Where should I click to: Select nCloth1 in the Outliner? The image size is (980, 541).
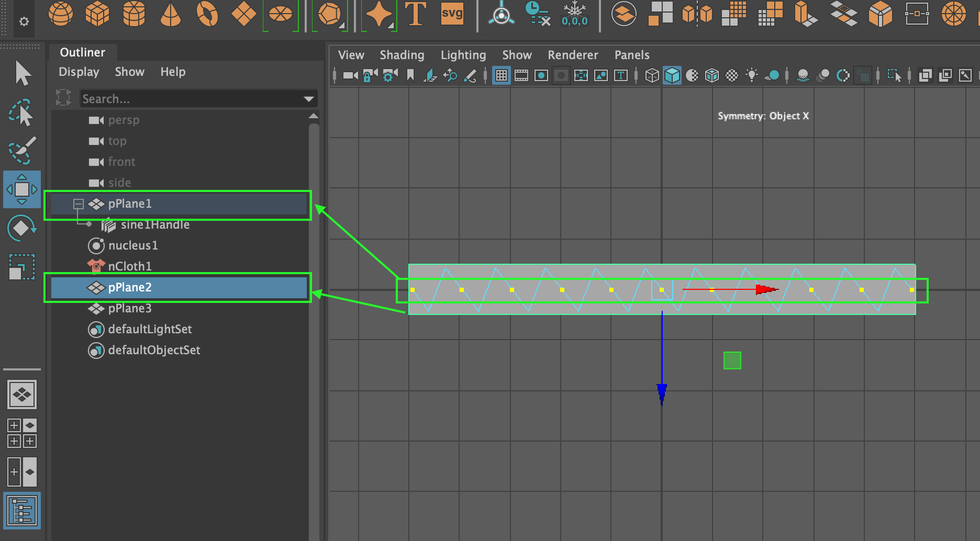coord(178,267)
